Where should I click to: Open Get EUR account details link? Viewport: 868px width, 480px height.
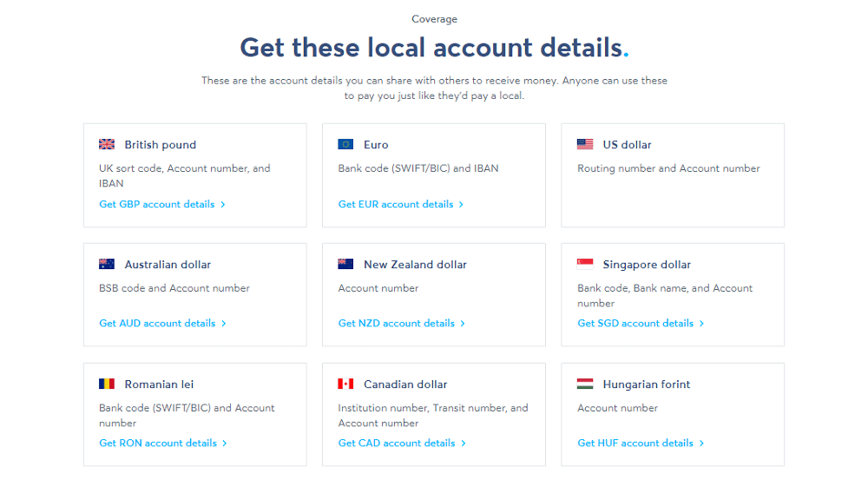coord(401,204)
